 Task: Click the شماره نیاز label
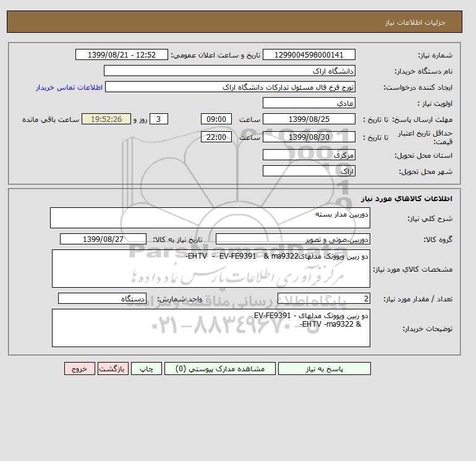[x=435, y=55]
